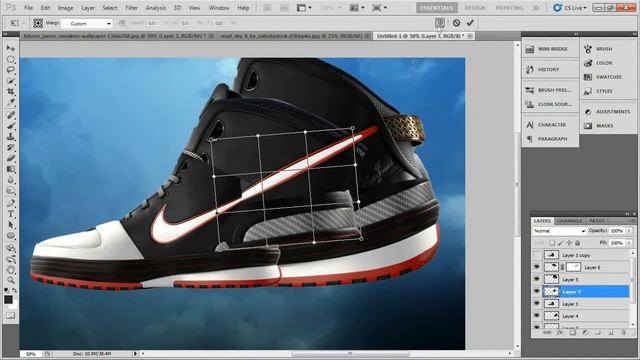Select the Lasso tool
The height and width of the screenshot is (360, 640).
(11, 70)
